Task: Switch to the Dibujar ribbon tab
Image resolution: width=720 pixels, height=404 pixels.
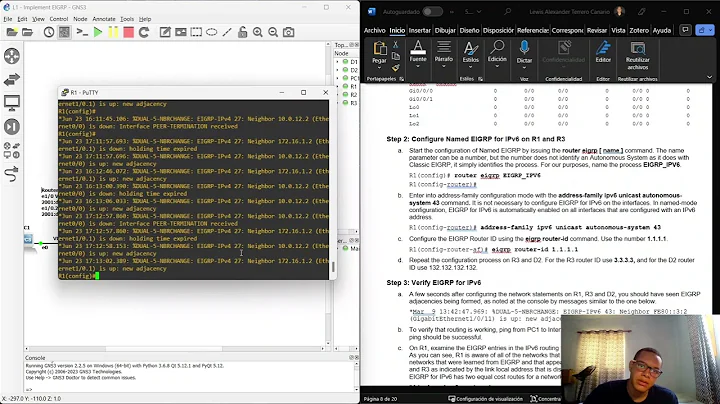Action: (x=445, y=30)
